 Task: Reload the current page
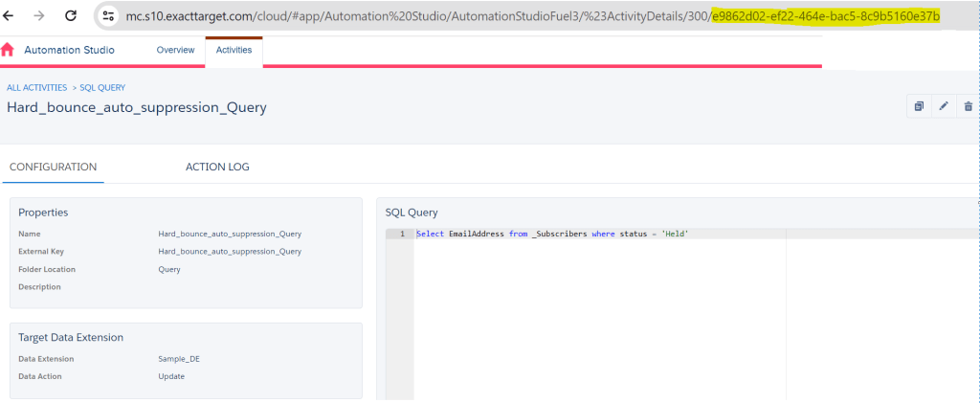70,15
